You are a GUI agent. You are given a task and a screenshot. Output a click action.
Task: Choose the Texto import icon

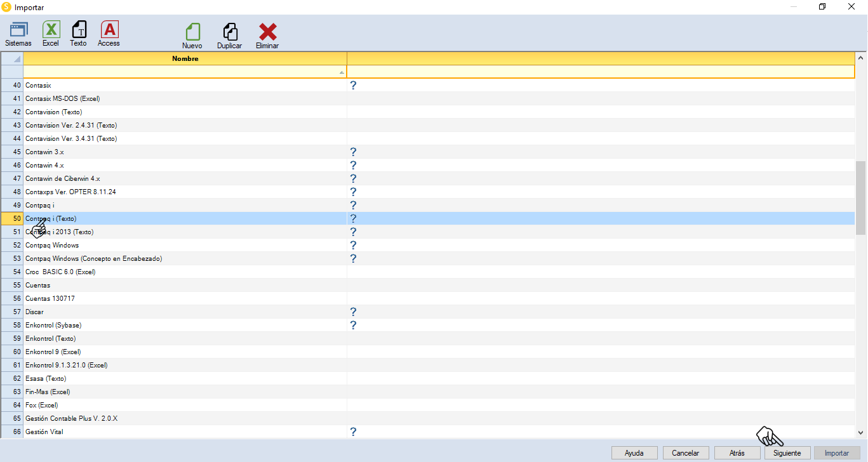pyautogui.click(x=79, y=34)
